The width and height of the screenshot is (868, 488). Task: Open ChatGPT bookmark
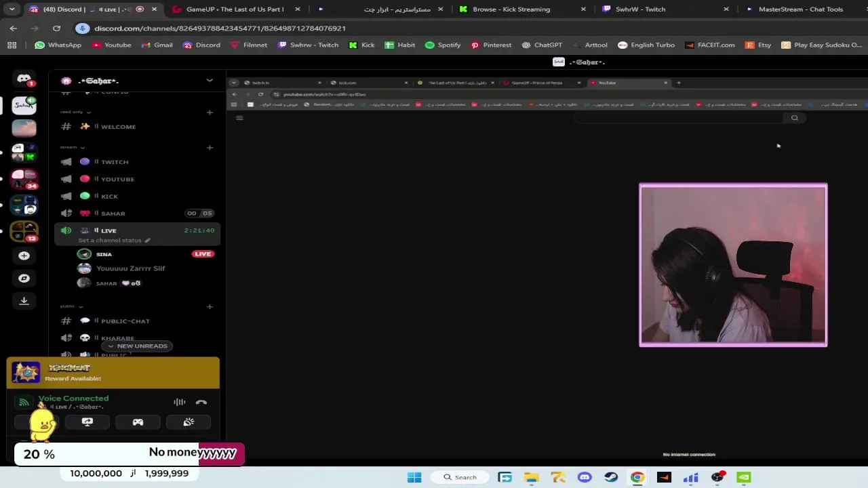[542, 45]
